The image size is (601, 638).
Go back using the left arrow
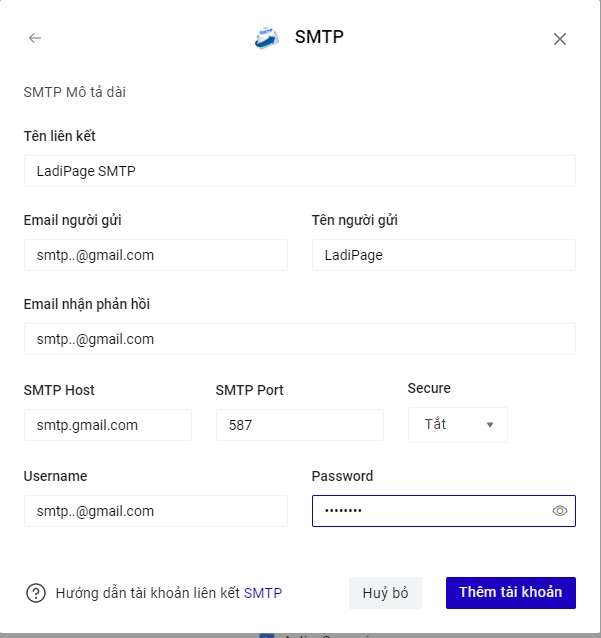(35, 38)
